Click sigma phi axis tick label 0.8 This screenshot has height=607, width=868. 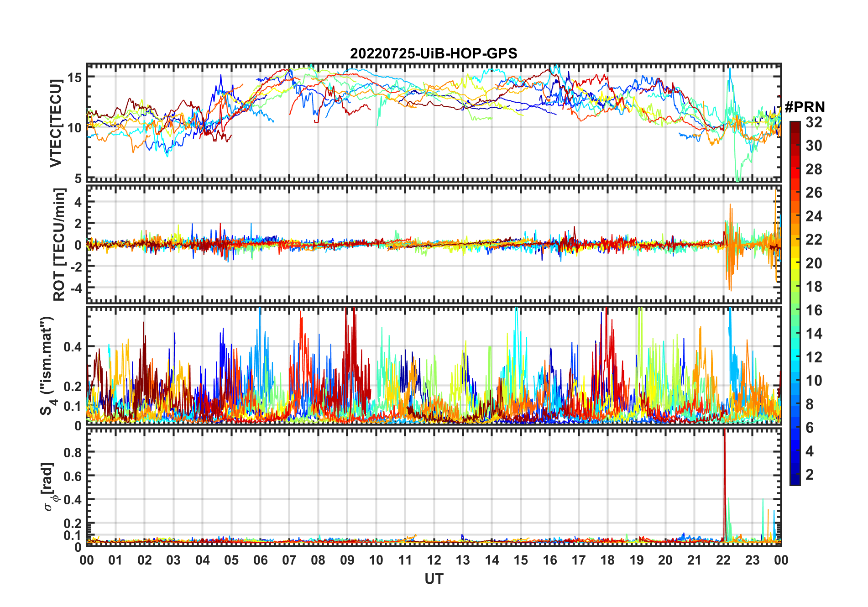(x=73, y=452)
